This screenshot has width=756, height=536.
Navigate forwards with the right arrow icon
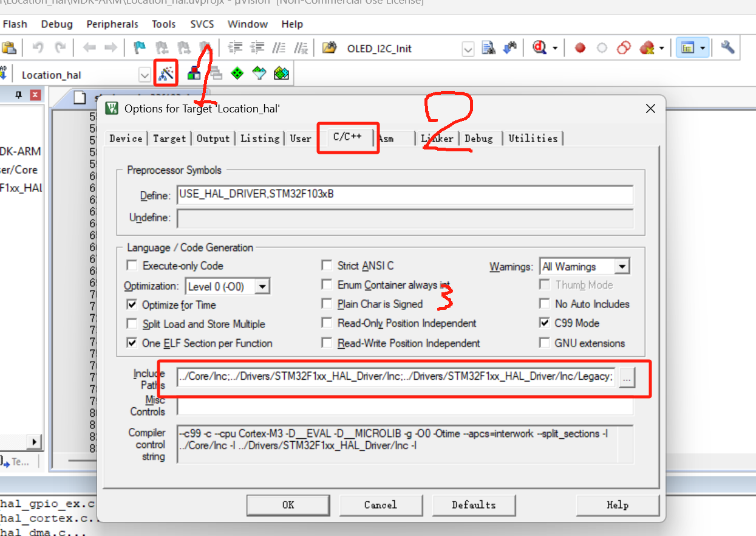(111, 47)
